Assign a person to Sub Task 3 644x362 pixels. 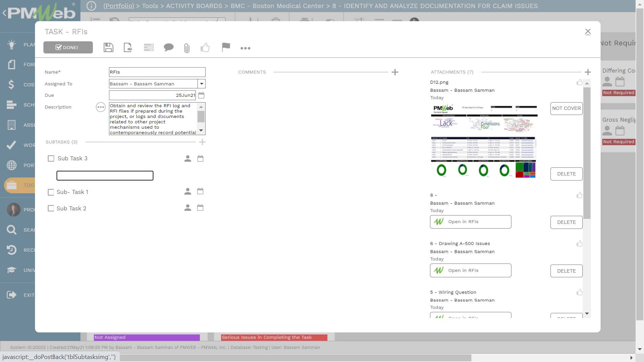click(x=188, y=159)
